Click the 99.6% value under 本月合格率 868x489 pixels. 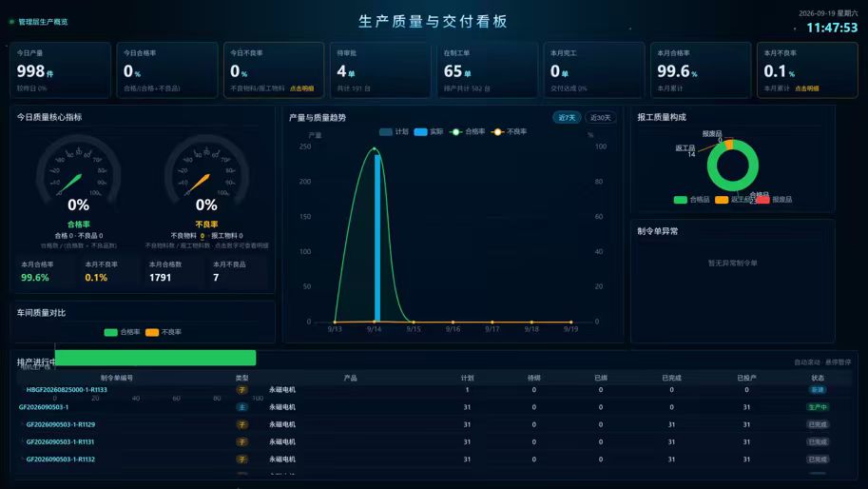(35, 278)
